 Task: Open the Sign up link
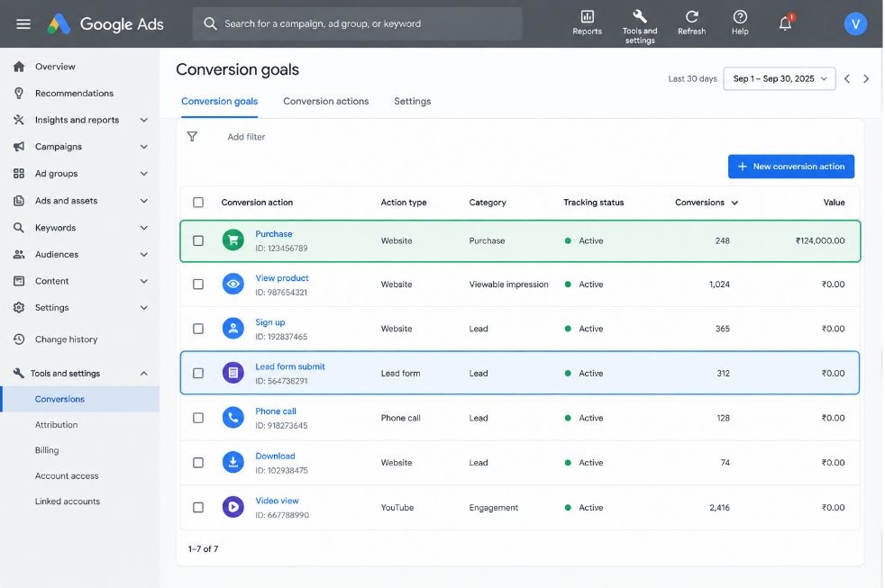pyautogui.click(x=269, y=321)
